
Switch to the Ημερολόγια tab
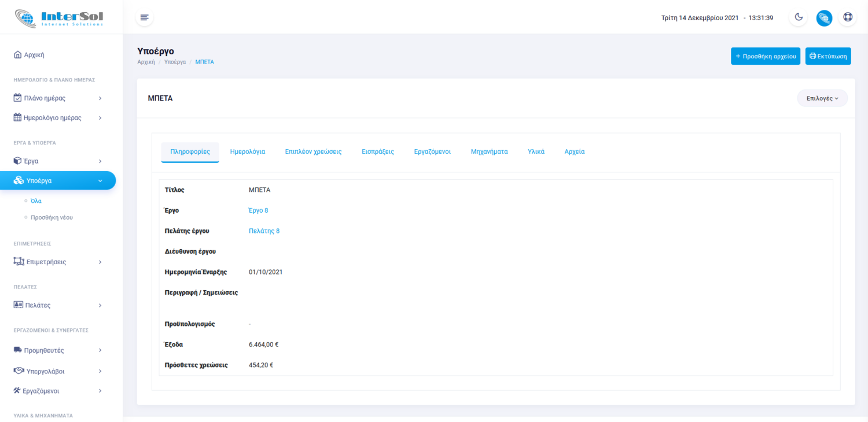pos(247,151)
